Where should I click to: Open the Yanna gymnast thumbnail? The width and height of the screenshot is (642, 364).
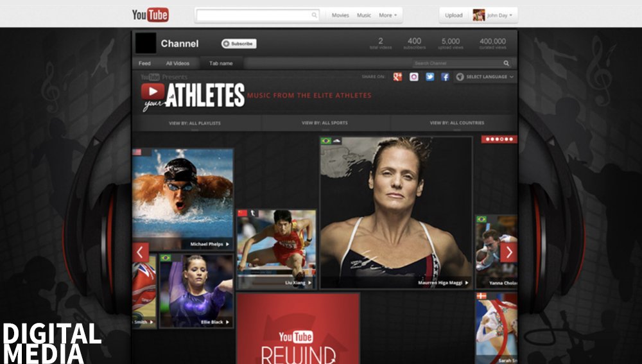click(x=496, y=252)
